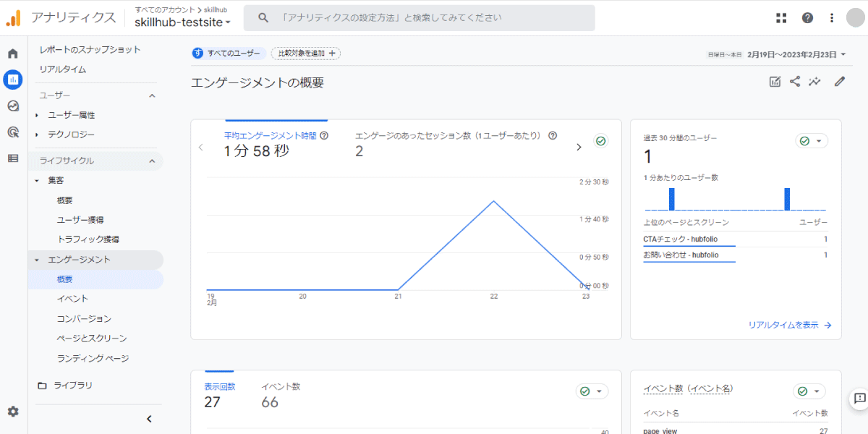Click the search field in top bar

(x=419, y=18)
